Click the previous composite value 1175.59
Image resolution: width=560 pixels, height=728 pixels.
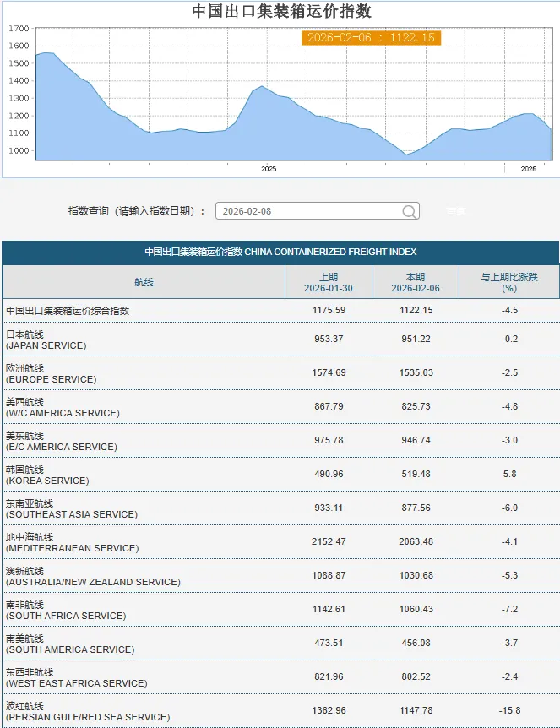point(329,310)
